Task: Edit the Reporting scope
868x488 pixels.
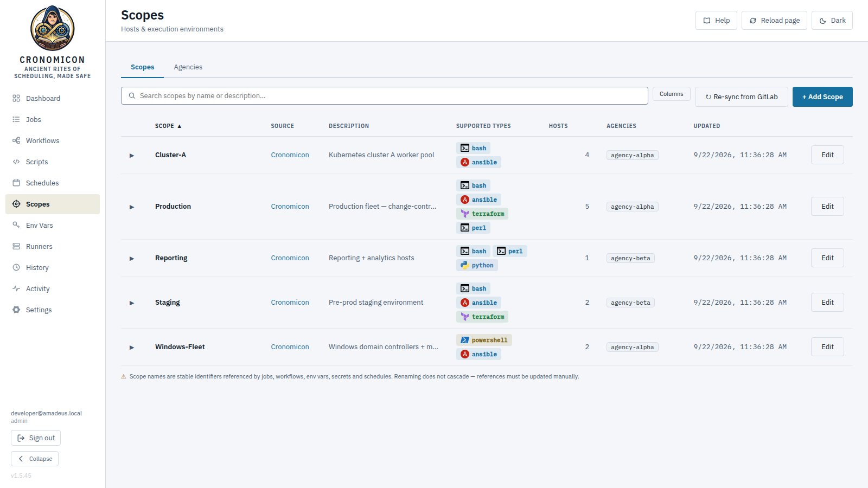Action: (x=827, y=258)
